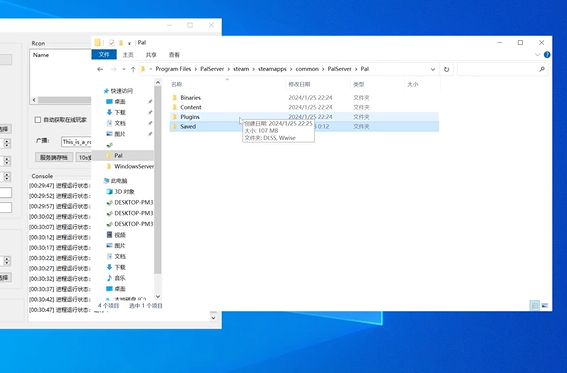The height and width of the screenshot is (373, 567).
Task: Click the search magnifier icon
Action: pos(542,69)
